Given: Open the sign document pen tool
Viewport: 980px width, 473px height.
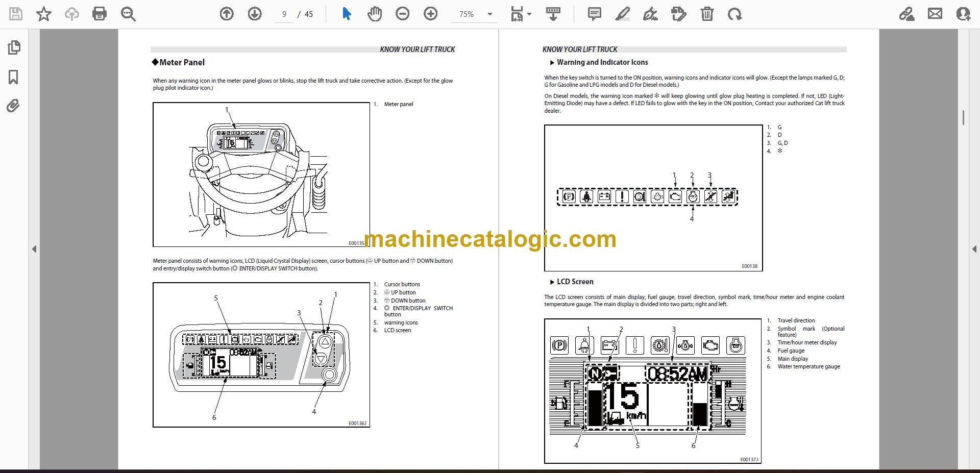Looking at the screenshot, I should [x=650, y=14].
